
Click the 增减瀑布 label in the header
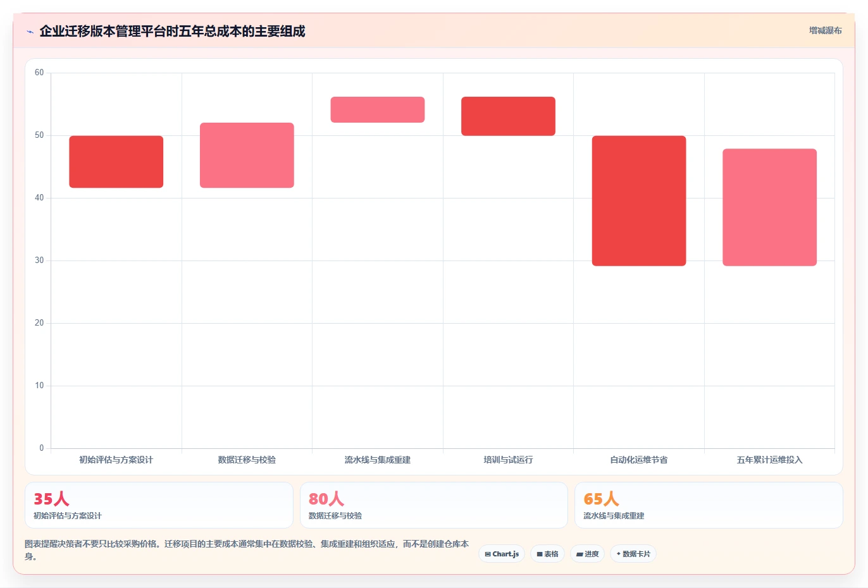825,30
